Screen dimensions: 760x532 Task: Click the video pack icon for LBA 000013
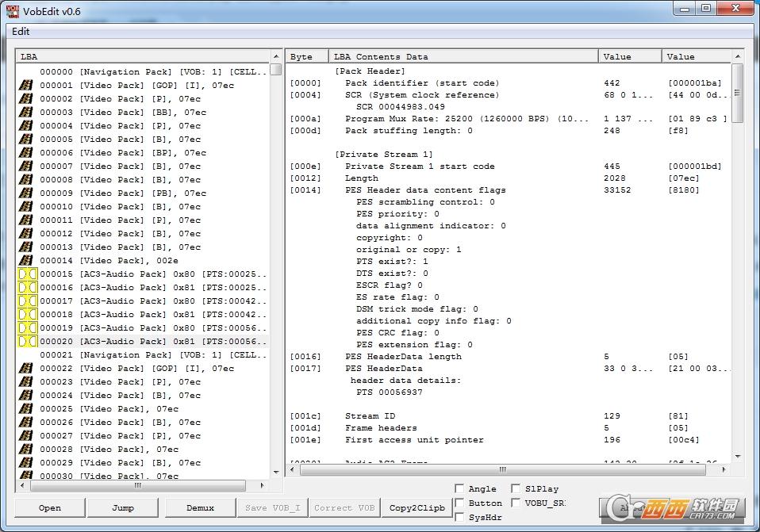coord(25,247)
